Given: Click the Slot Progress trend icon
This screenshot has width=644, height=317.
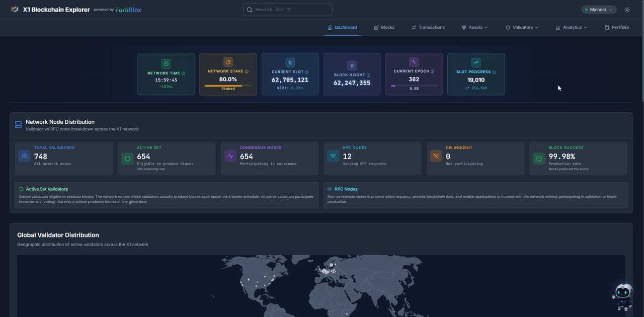Looking at the screenshot, I should pos(475,62).
